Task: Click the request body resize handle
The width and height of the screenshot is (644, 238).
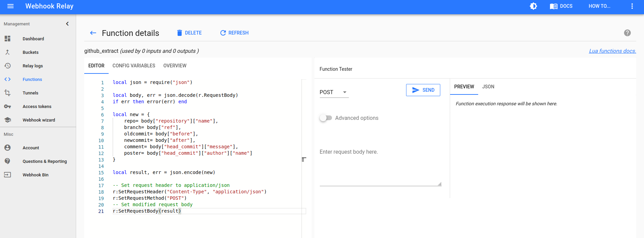Action: (x=440, y=184)
